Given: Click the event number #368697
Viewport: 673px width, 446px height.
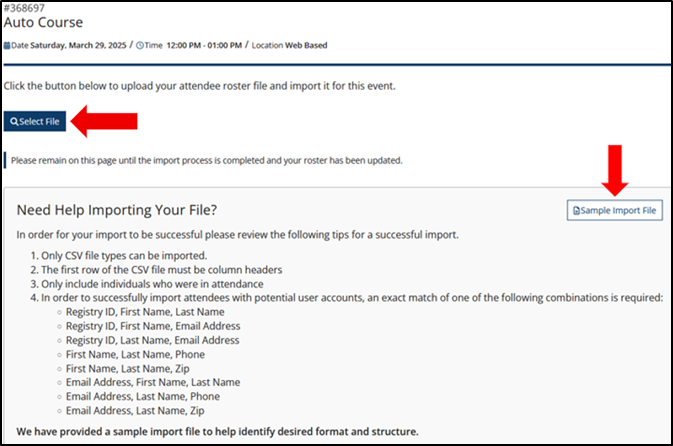Looking at the screenshot, I should coord(25,7).
